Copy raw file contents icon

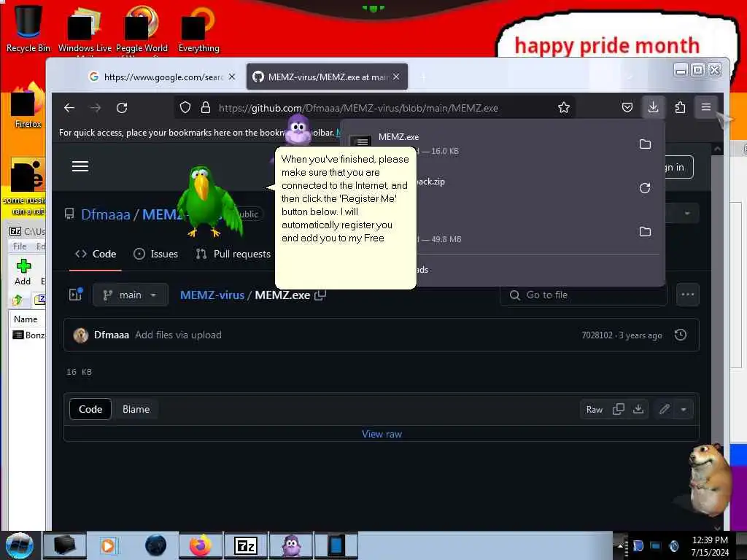619,410
